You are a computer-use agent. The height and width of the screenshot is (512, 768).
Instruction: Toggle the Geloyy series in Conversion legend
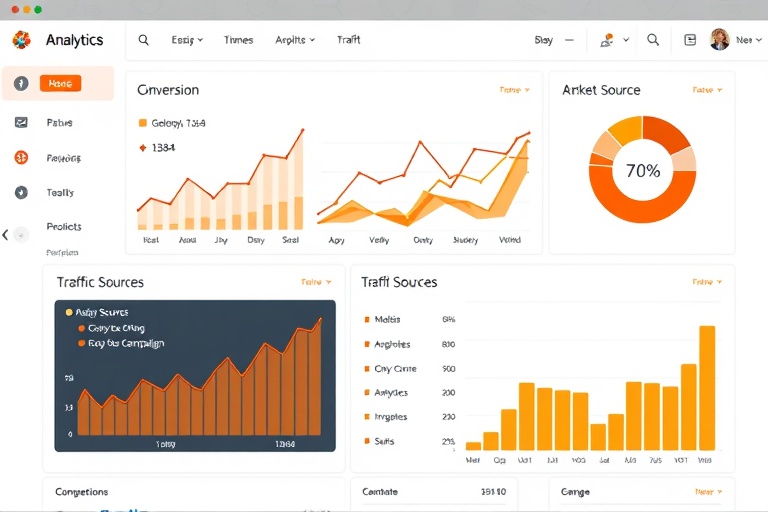[x=142, y=124]
